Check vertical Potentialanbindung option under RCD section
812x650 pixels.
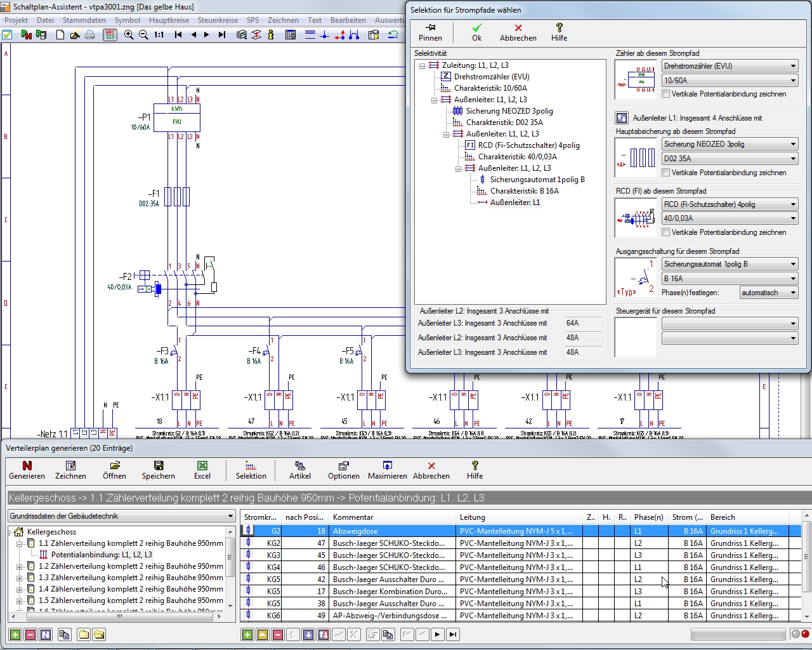coord(666,232)
